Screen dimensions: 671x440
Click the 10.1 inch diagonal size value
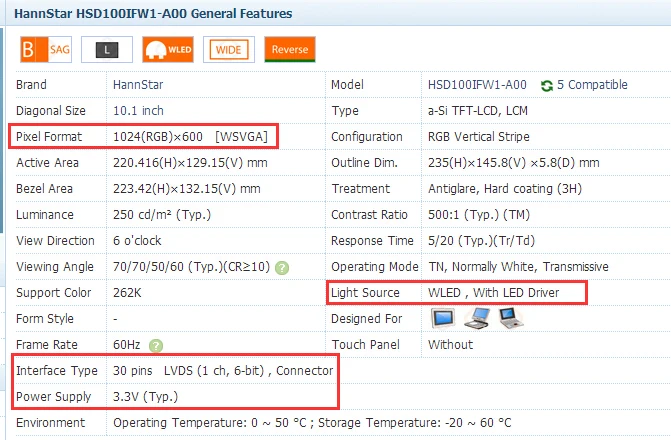point(138,111)
